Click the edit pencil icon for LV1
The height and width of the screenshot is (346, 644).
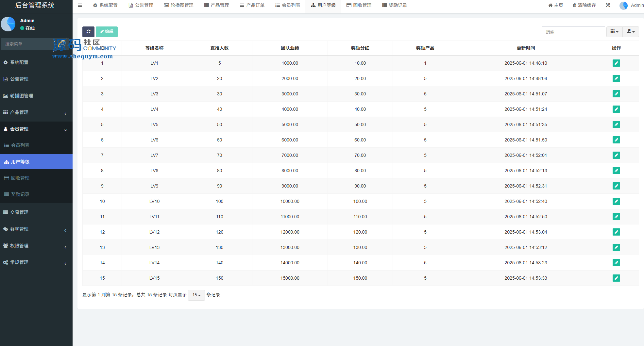point(616,63)
